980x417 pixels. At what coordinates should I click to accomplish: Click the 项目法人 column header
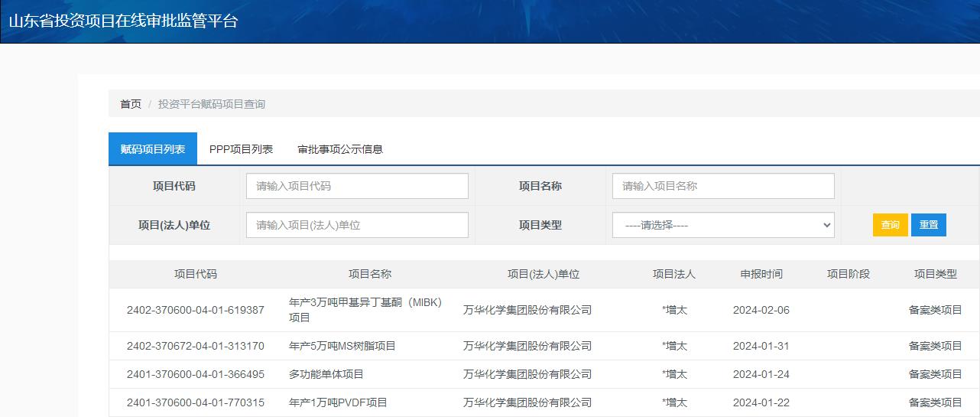674,274
